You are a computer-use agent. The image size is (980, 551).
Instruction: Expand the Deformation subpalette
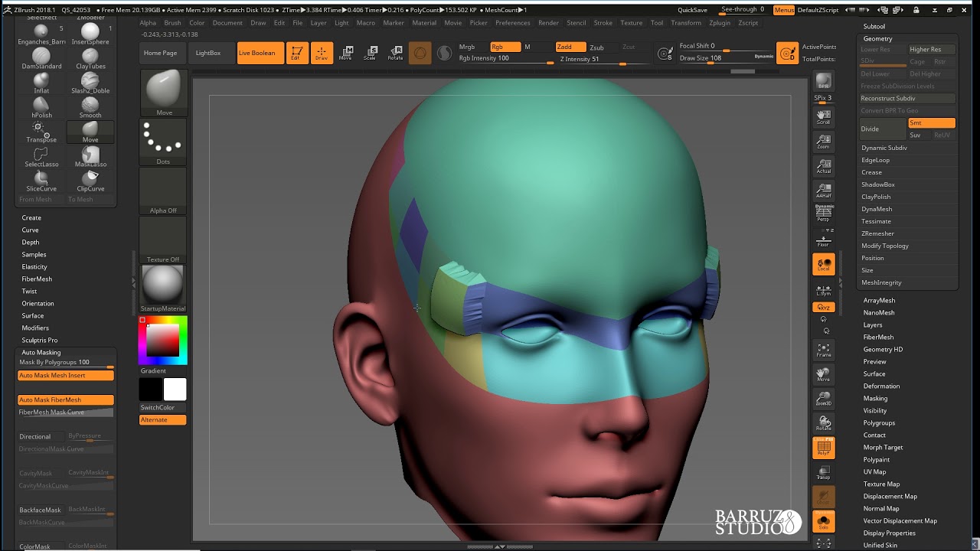tap(881, 386)
